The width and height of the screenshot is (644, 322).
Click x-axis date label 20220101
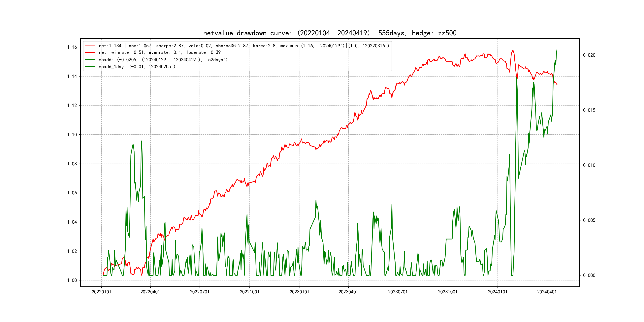click(x=101, y=292)
